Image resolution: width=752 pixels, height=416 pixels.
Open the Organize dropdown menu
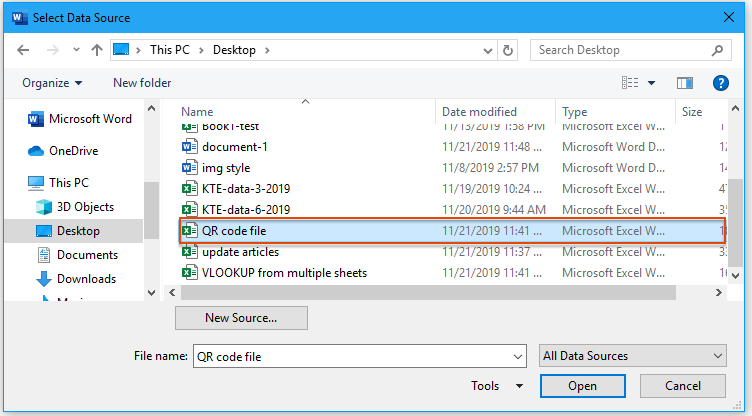[52, 83]
